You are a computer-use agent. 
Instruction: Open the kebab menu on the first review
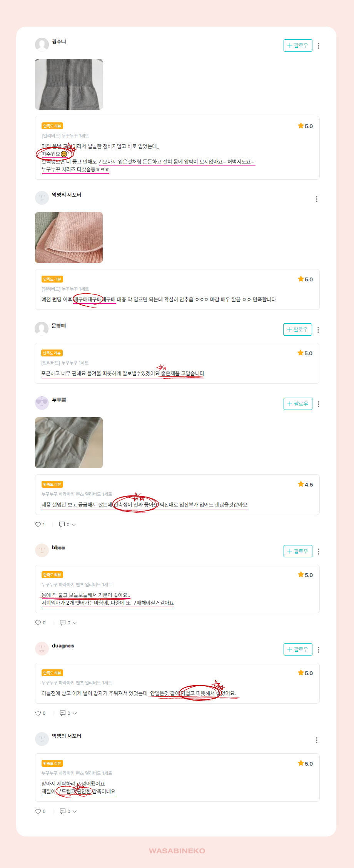tap(318, 46)
